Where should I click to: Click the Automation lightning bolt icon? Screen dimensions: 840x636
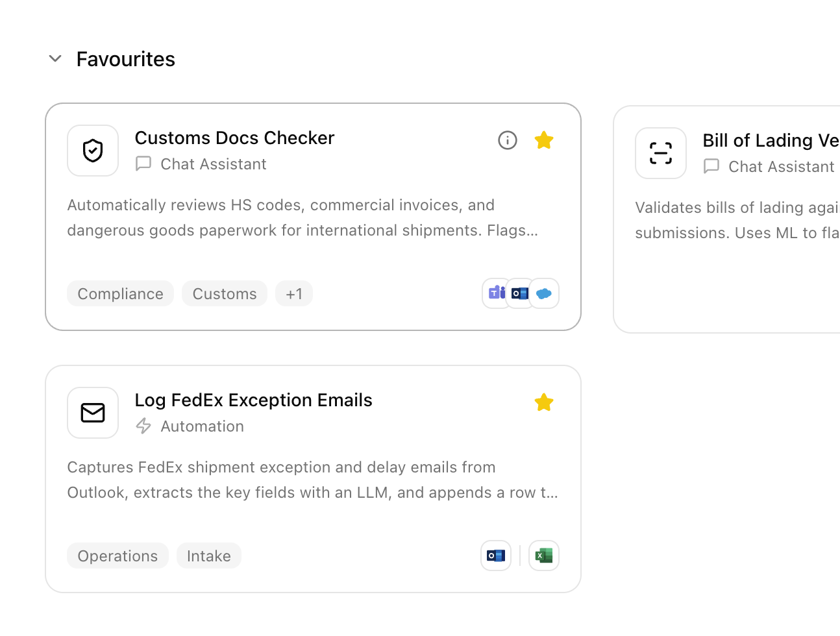point(143,426)
